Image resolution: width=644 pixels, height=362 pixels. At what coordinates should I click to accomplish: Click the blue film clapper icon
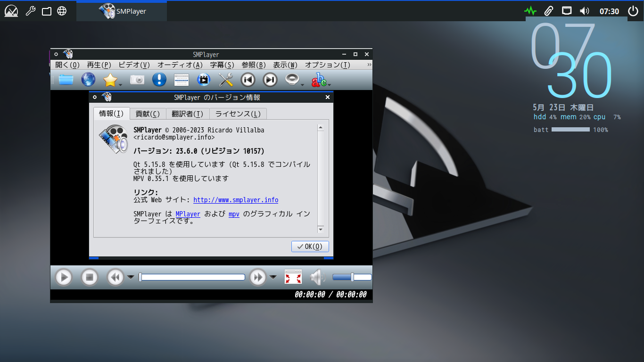[203, 80]
